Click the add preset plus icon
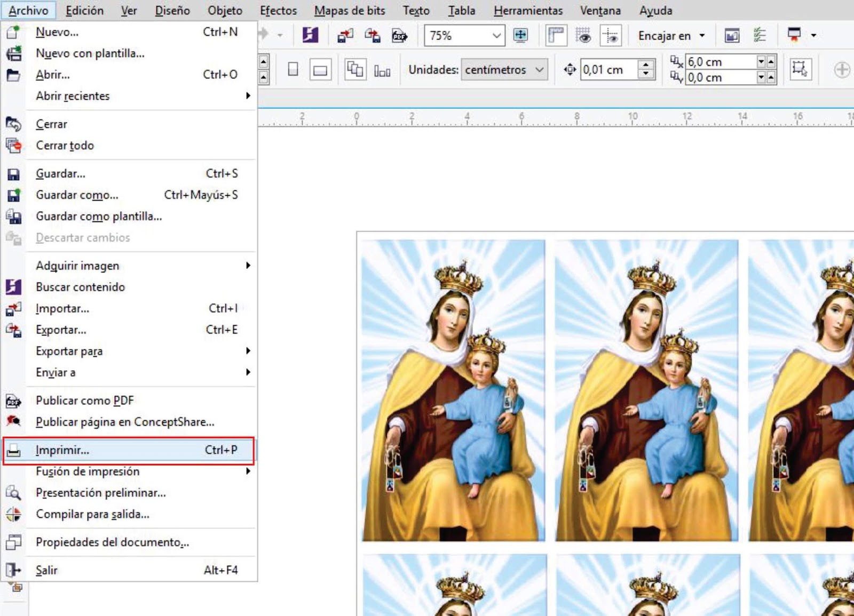Screen dimensions: 854x616 click(x=842, y=69)
